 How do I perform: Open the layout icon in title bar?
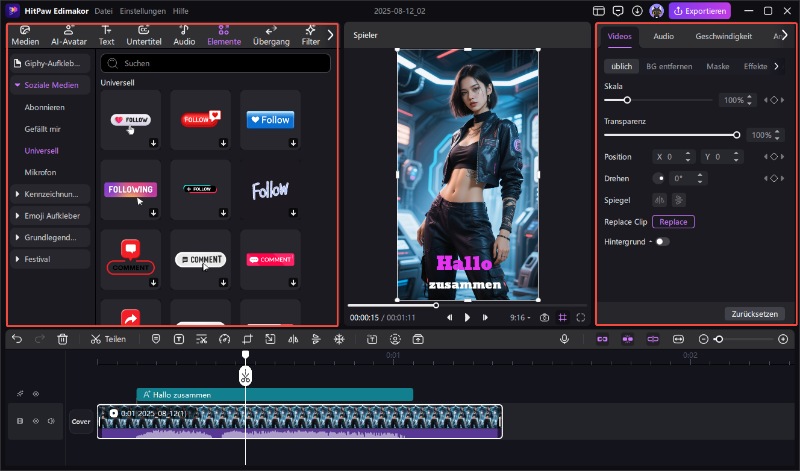[598, 11]
